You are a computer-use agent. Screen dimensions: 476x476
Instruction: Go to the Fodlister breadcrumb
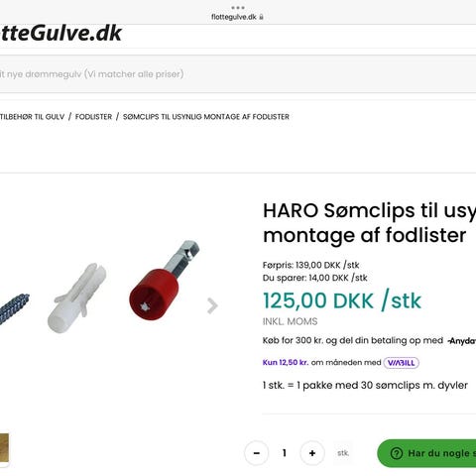point(94,117)
